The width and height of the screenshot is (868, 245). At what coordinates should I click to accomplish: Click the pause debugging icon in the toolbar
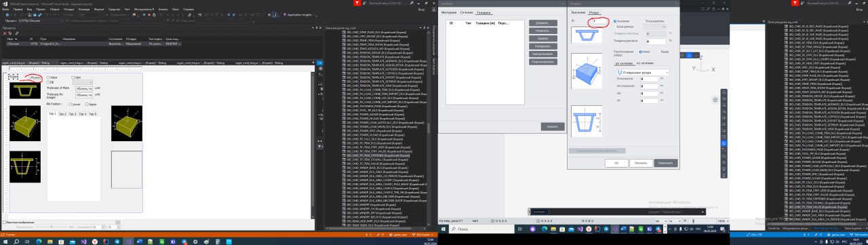(144, 15)
